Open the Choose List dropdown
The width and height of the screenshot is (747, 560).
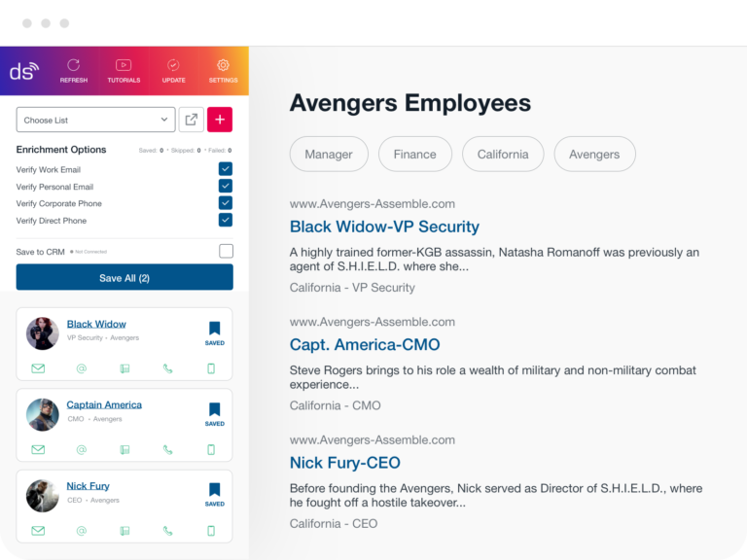95,120
